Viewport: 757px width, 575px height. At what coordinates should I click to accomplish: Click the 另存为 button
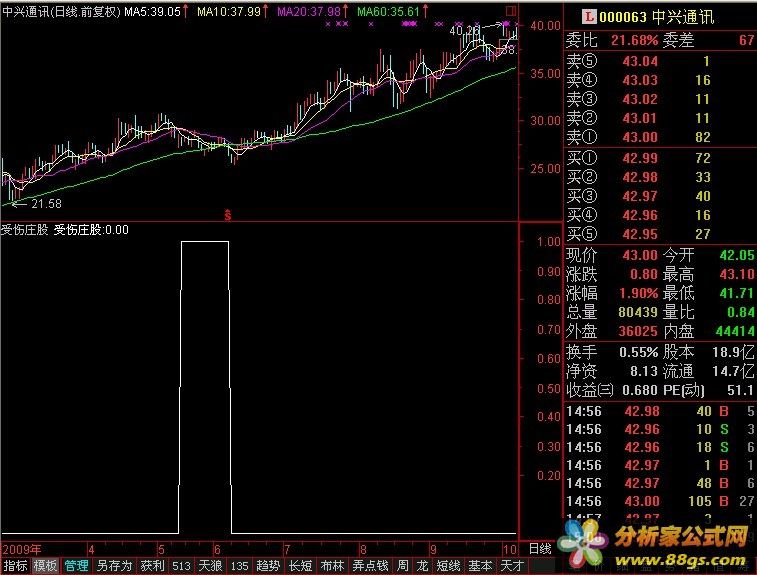pyautogui.click(x=114, y=565)
